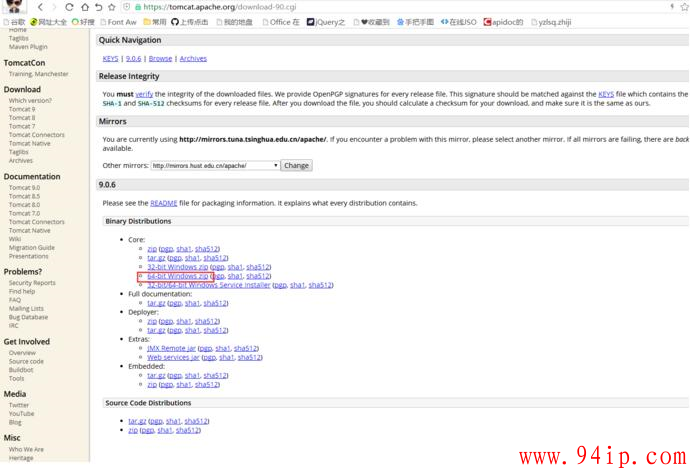Open the Browse link in Quick Navigation
Image resolution: width=690 pixels, height=468 pixels.
click(160, 58)
